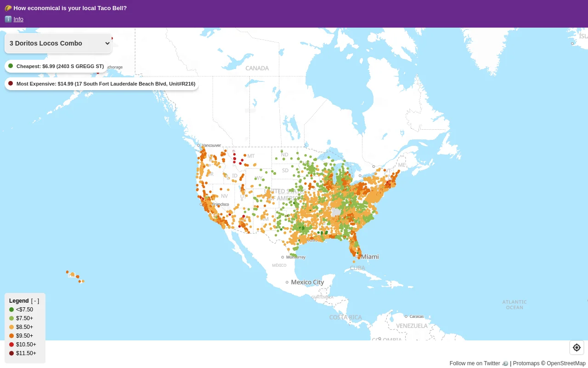Open the Protomaps attribution link
Screen dimensions: 588x368
[526, 363]
